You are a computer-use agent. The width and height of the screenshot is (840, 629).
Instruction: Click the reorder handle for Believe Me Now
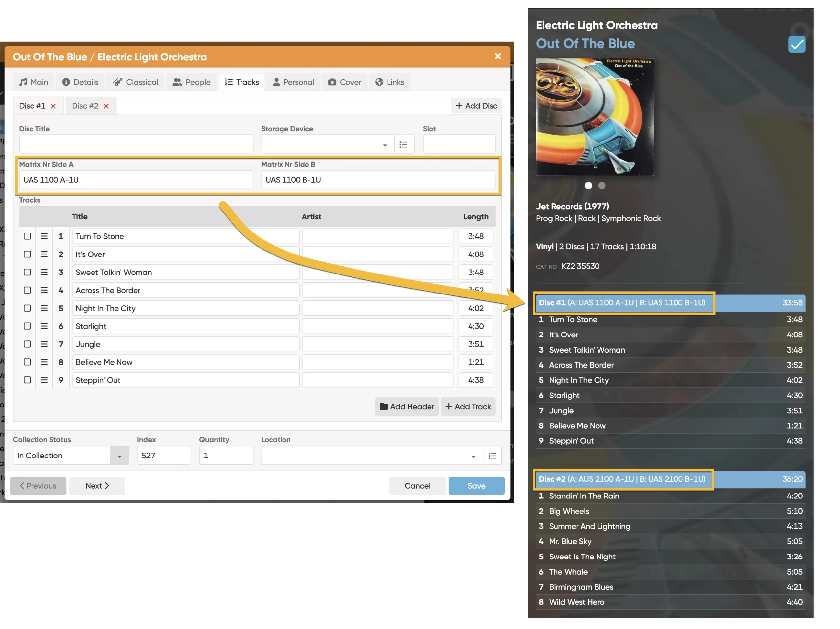[44, 362]
